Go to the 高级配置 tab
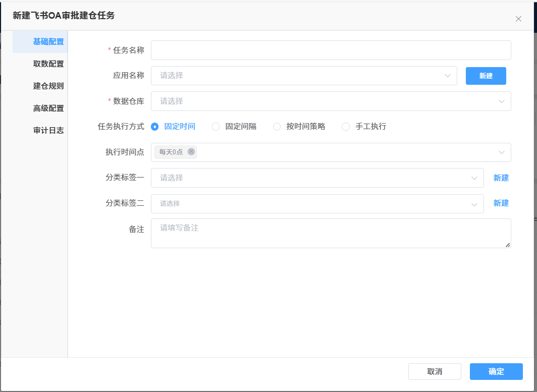 (x=48, y=108)
